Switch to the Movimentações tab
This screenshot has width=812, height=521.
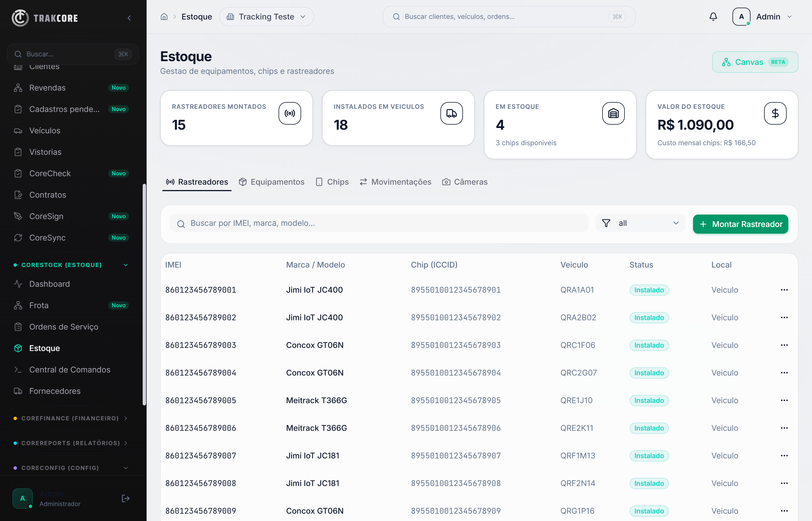coord(395,182)
